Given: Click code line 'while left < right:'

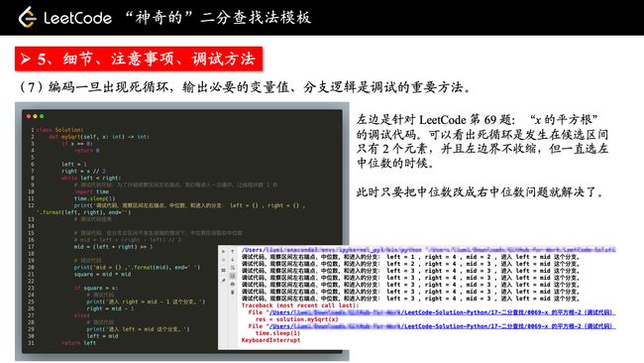Looking at the screenshot, I should coord(91,178).
